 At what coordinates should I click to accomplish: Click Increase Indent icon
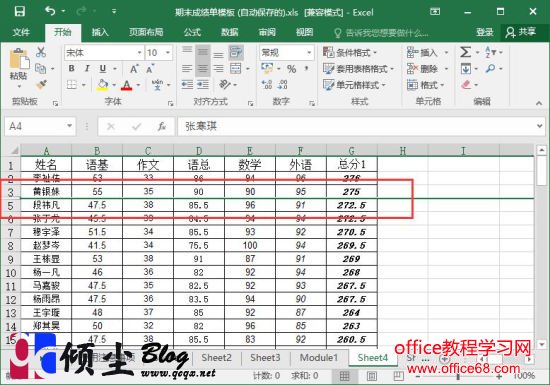(x=203, y=85)
